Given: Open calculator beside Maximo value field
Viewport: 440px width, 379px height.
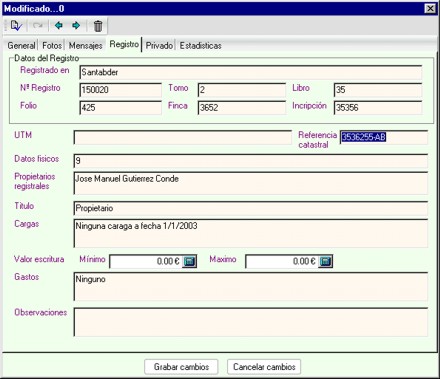Looking at the screenshot, I should (325, 261).
